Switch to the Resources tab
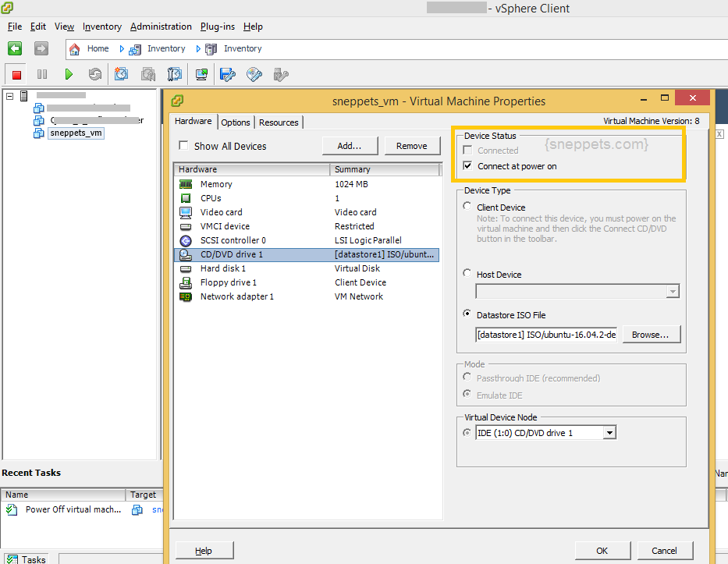728x564 pixels. click(x=279, y=122)
